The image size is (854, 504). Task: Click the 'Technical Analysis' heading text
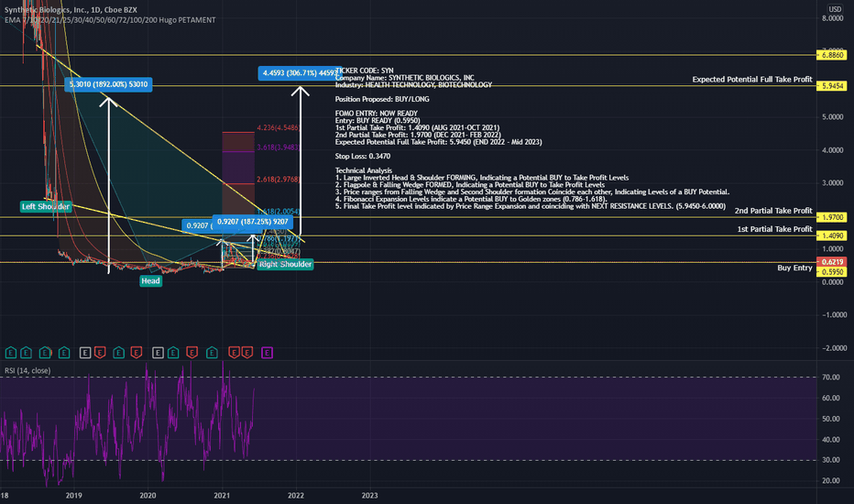pyautogui.click(x=364, y=170)
